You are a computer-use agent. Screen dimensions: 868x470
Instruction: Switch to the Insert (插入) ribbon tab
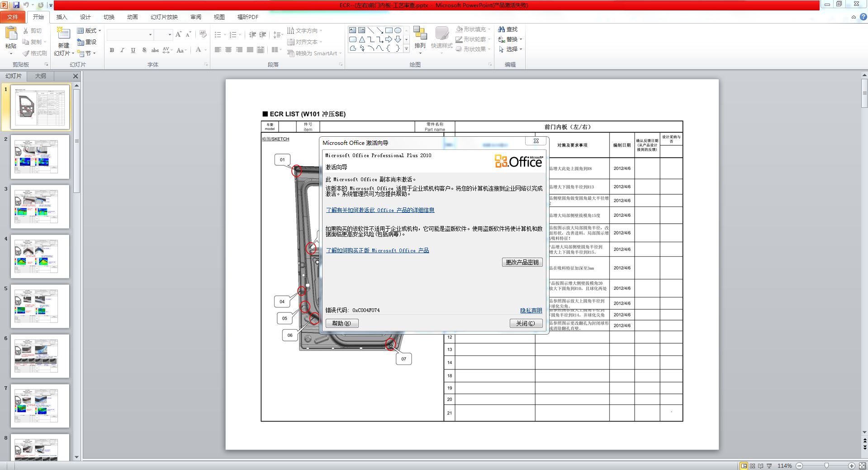(62, 17)
